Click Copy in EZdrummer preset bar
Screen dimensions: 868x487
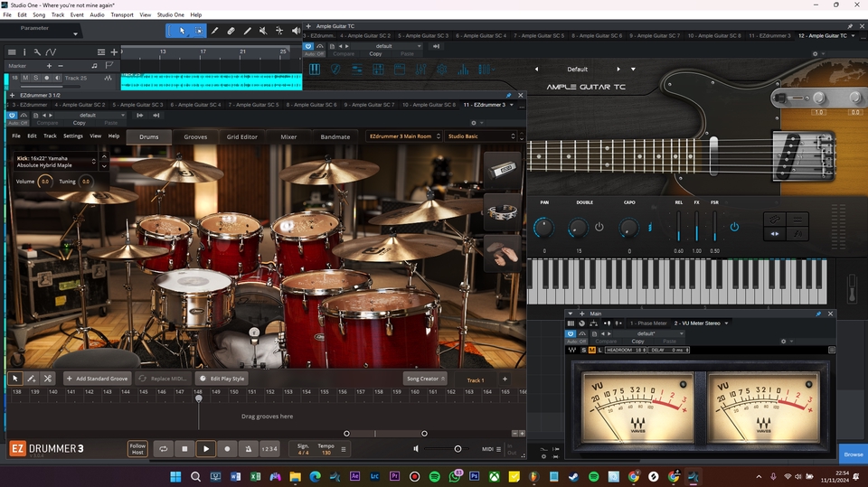80,123
